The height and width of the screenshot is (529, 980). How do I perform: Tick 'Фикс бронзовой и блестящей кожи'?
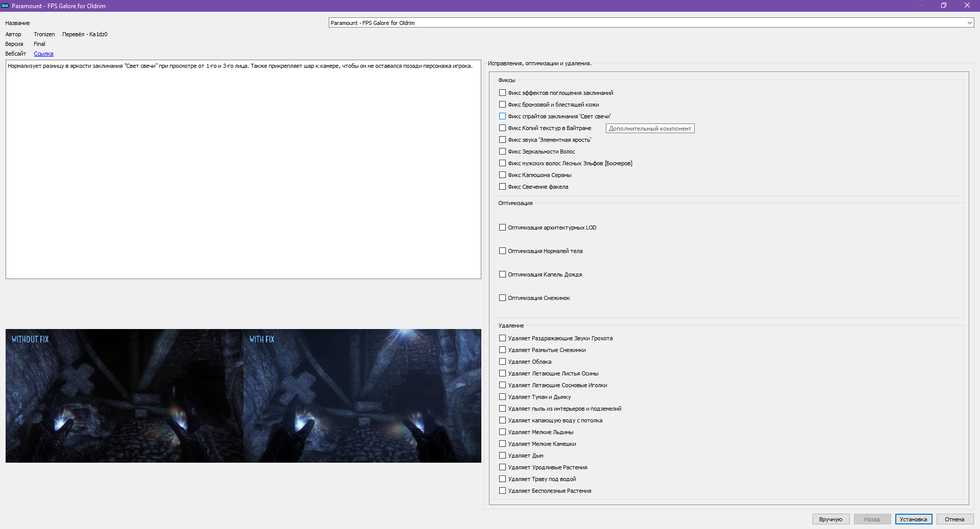502,105
